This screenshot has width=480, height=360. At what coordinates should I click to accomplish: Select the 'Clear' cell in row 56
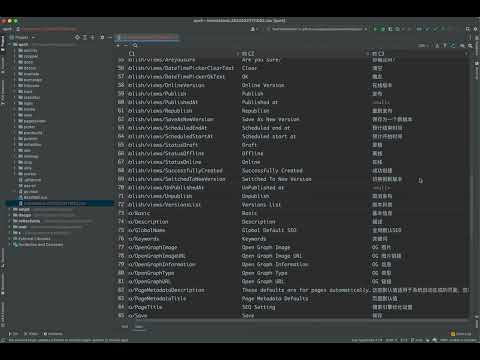coord(249,68)
